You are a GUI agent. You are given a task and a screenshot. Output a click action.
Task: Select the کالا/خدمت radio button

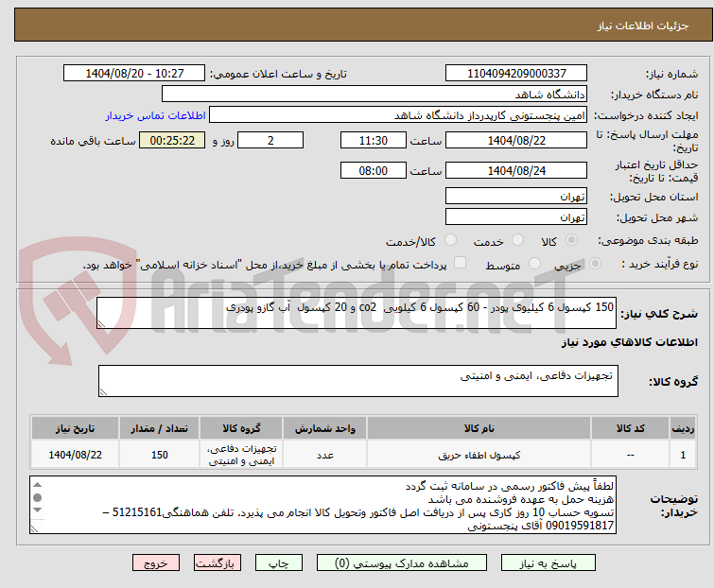450,240
